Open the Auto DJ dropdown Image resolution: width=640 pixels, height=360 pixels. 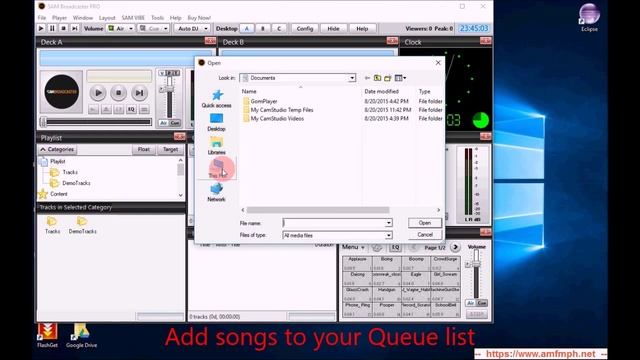coord(206,29)
